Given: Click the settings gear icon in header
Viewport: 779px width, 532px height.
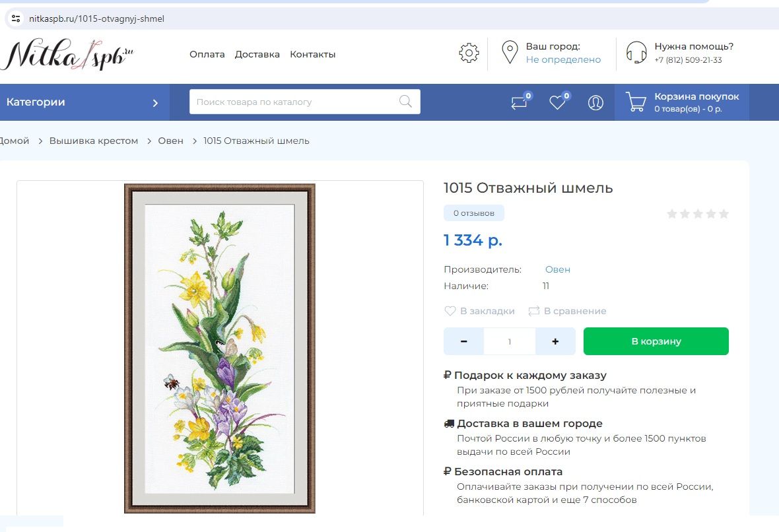Looking at the screenshot, I should (x=469, y=53).
